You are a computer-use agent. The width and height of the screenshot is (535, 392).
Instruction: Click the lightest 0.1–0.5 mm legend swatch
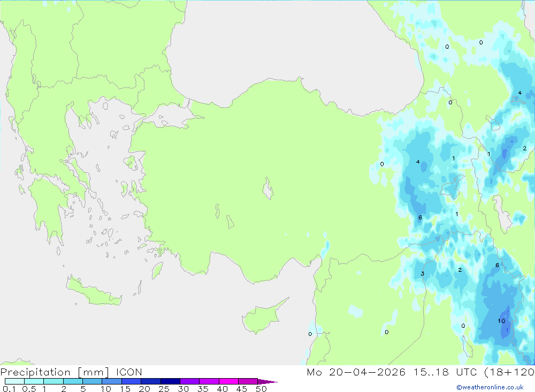(x=14, y=381)
